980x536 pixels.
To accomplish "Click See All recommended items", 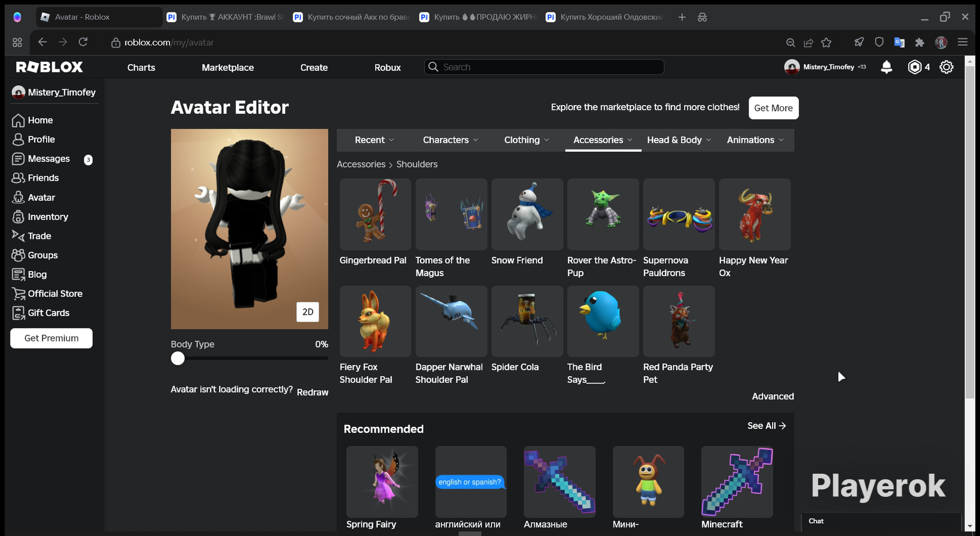I will pyautogui.click(x=767, y=426).
